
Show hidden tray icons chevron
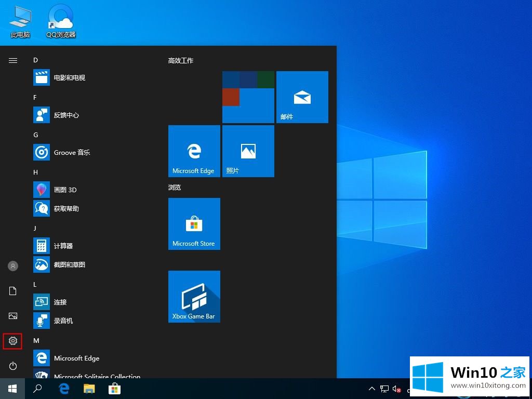[372, 389]
